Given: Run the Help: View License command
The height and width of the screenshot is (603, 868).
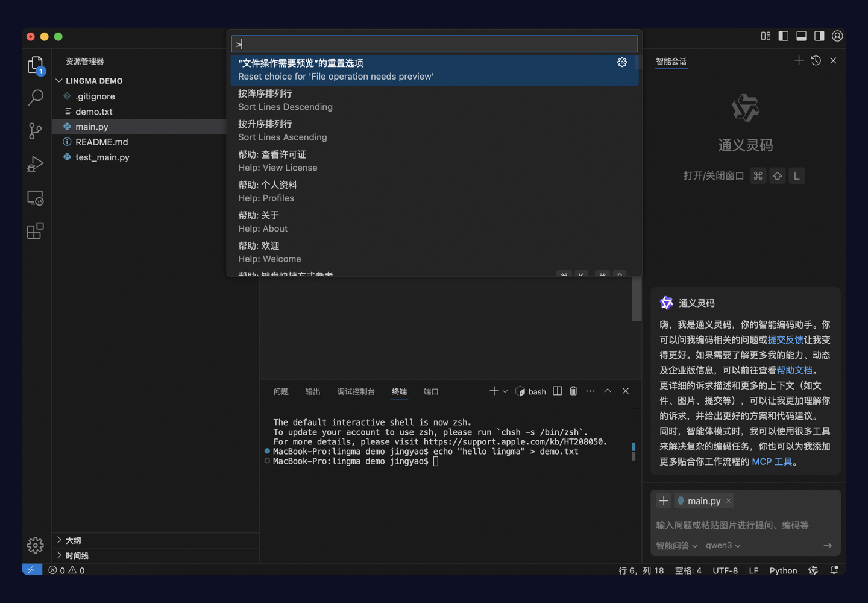Looking at the screenshot, I should [435, 161].
